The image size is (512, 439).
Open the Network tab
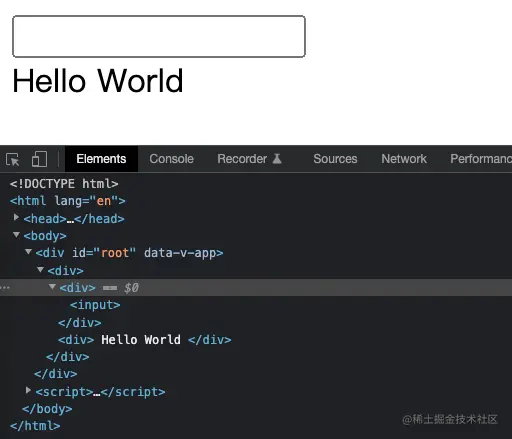click(404, 159)
